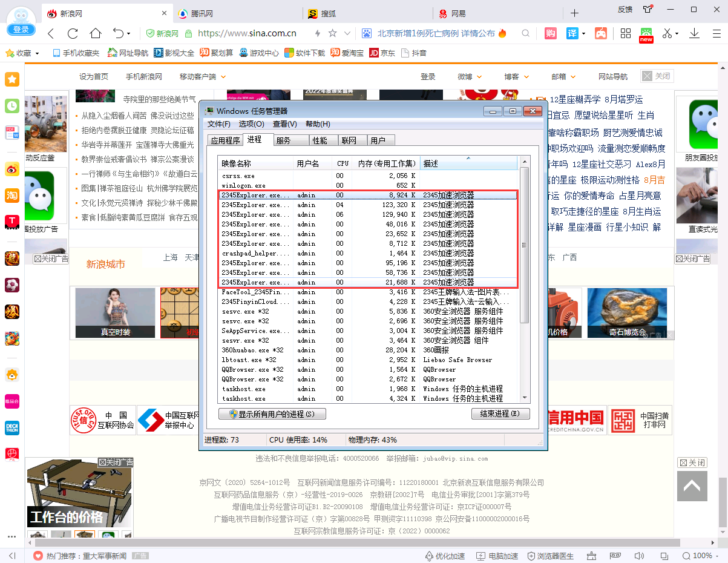Open downloads via the download arrow icon
728x563 pixels.
coord(695,33)
